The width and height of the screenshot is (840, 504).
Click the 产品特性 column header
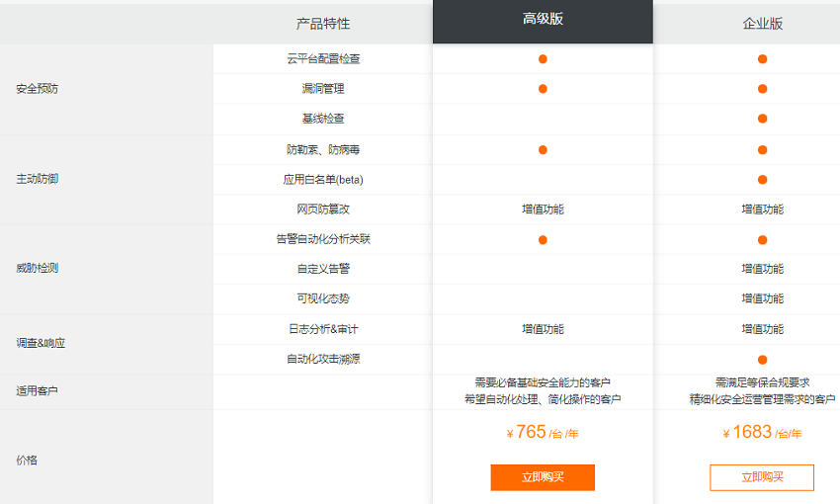click(323, 24)
